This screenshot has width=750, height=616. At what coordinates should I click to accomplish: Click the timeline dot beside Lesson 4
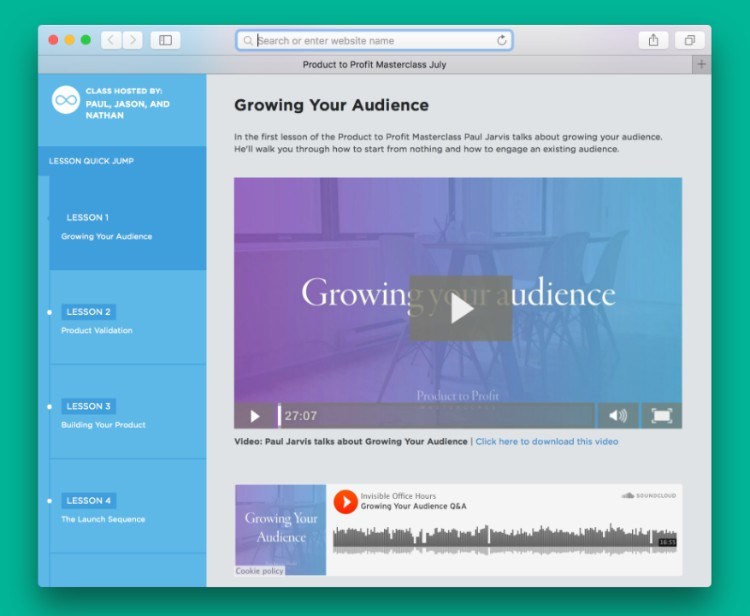click(49, 501)
